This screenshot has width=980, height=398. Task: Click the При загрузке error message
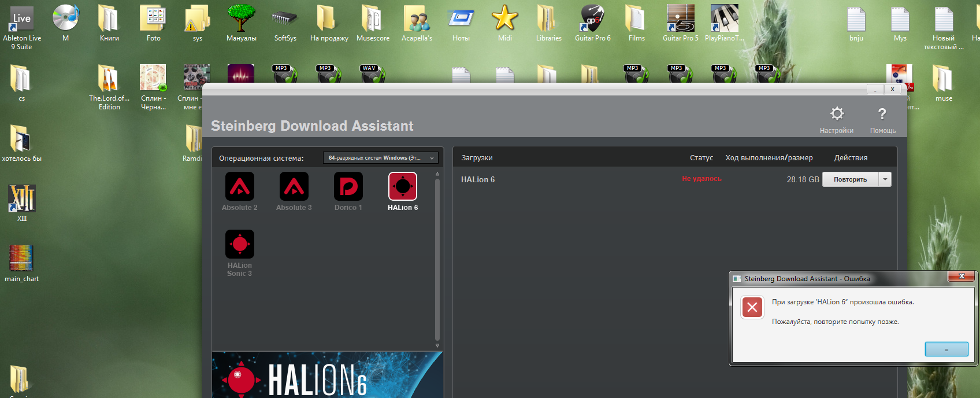coord(842,302)
